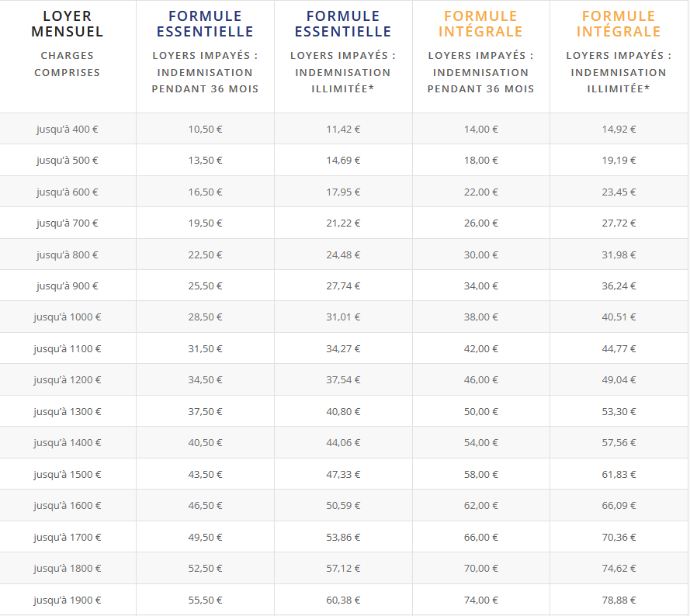Click the '57,56 €' price cell

coord(619,443)
